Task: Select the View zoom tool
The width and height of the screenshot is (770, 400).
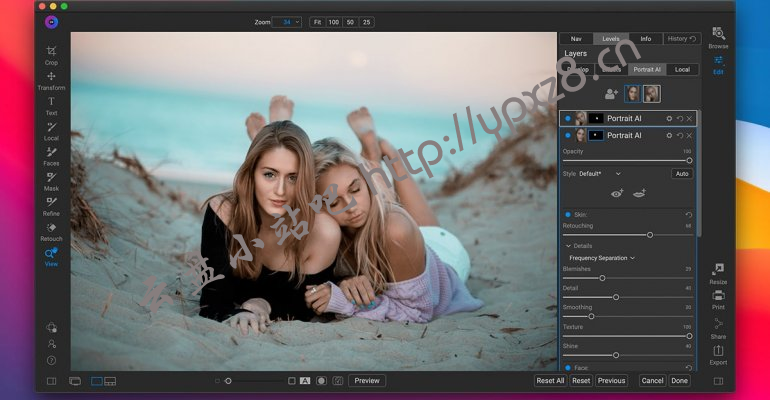Action: (x=51, y=257)
